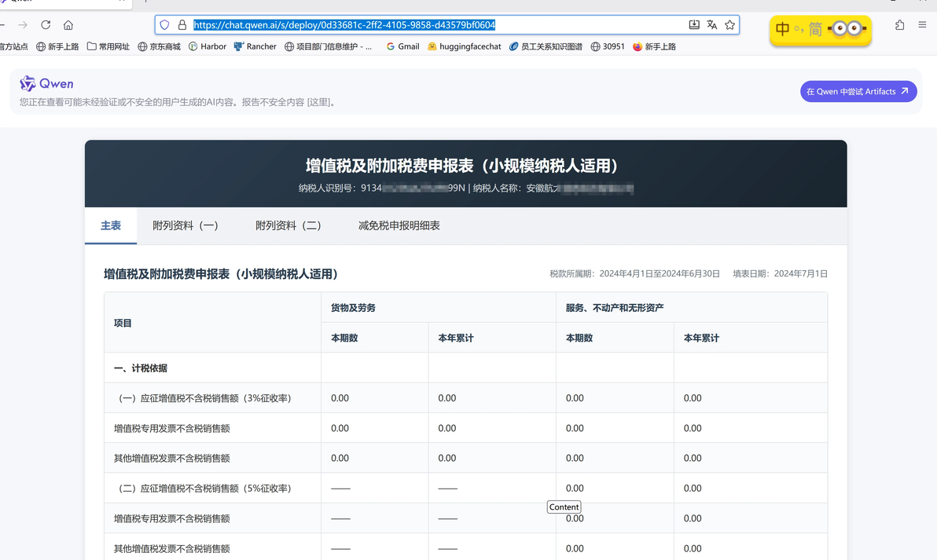937x560 pixels.
Task: Bookmark this page with star icon
Action: (x=729, y=25)
